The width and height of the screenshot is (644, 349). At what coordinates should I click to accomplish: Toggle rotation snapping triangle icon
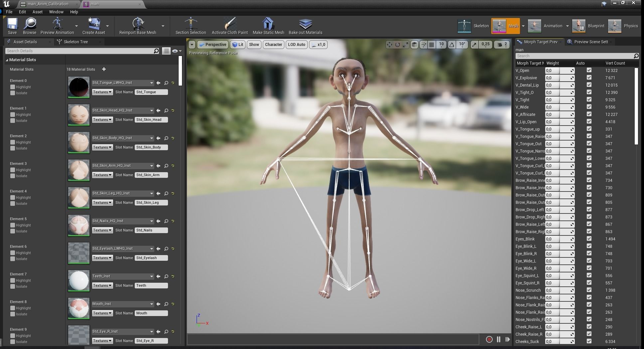pyautogui.click(x=452, y=45)
